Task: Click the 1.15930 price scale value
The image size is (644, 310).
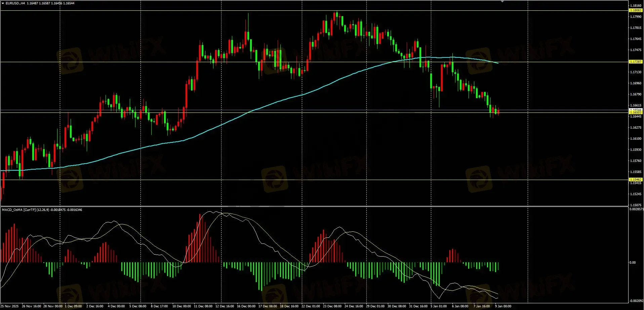Action: tap(636, 150)
